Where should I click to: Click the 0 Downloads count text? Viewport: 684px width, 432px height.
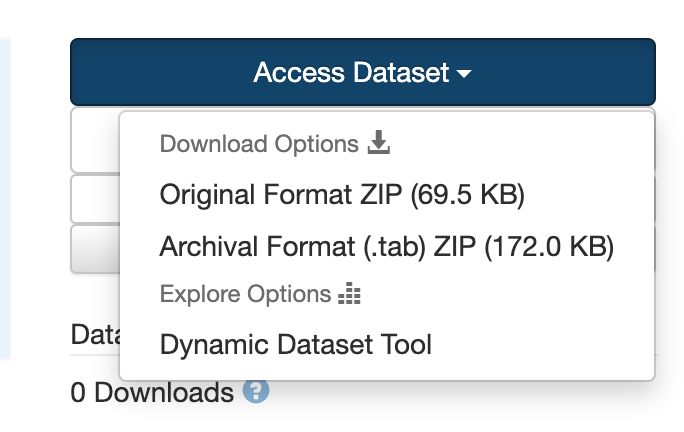(x=152, y=392)
